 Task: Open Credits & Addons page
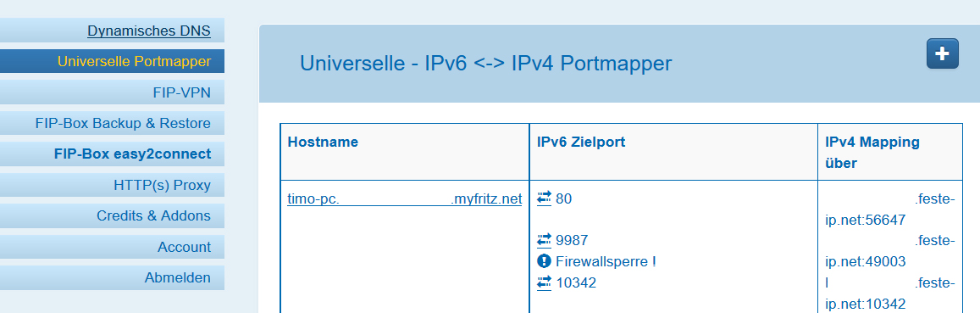pyautogui.click(x=112, y=216)
